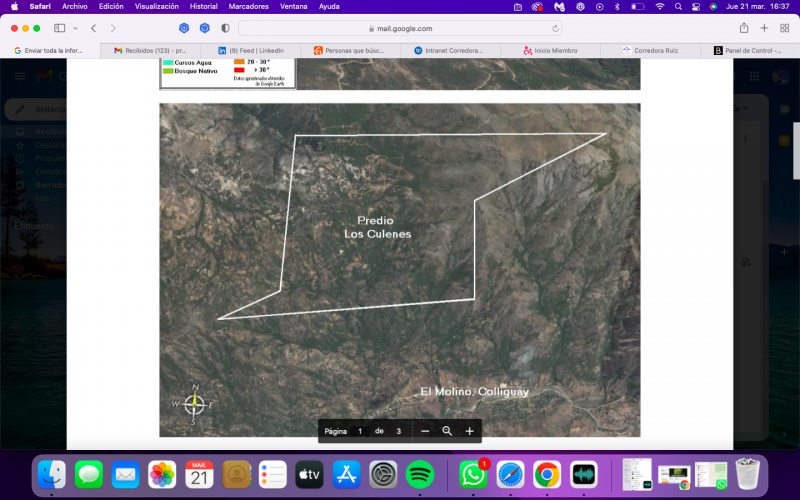Select the Panel de Control tab
This screenshot has width=800, height=500.
coord(749,51)
